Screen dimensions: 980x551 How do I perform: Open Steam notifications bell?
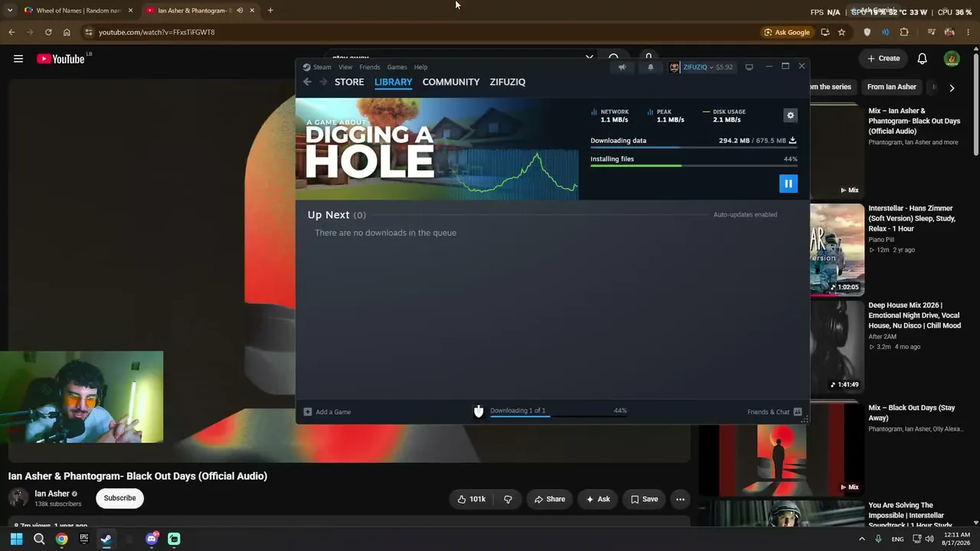651,67
